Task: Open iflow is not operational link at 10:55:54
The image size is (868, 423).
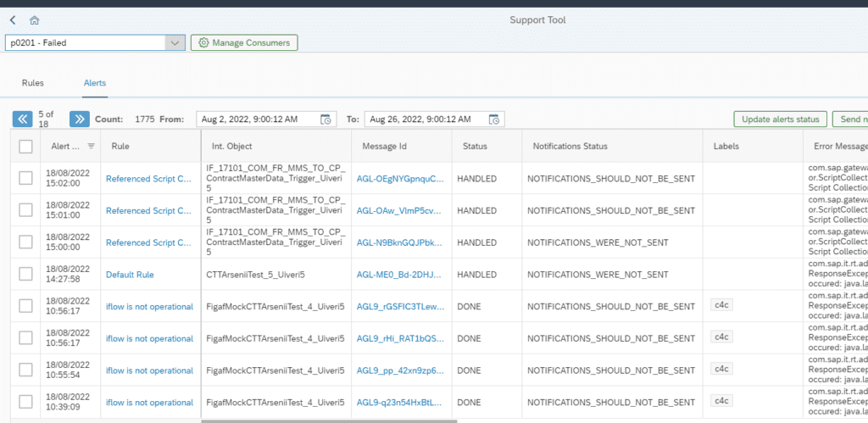Action: (x=149, y=370)
